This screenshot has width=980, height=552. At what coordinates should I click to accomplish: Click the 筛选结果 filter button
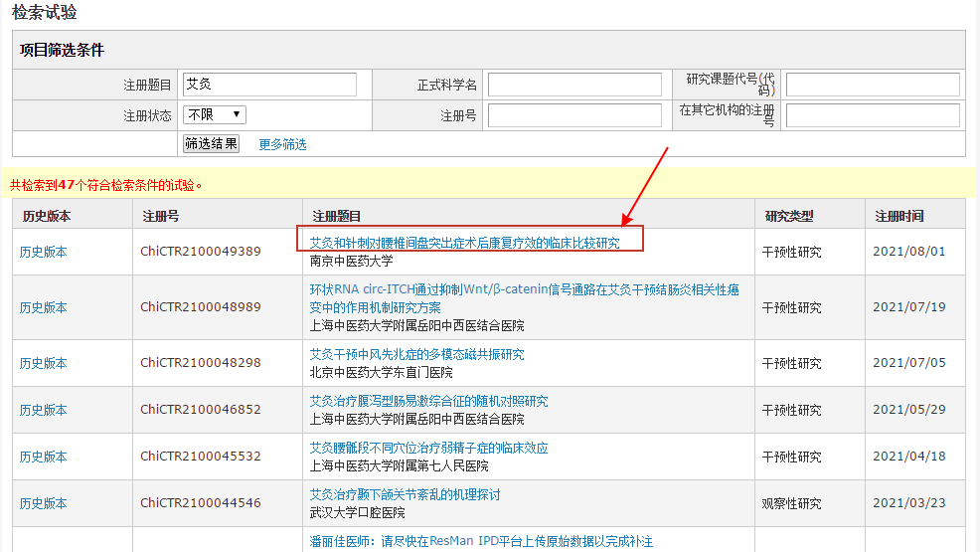212,144
